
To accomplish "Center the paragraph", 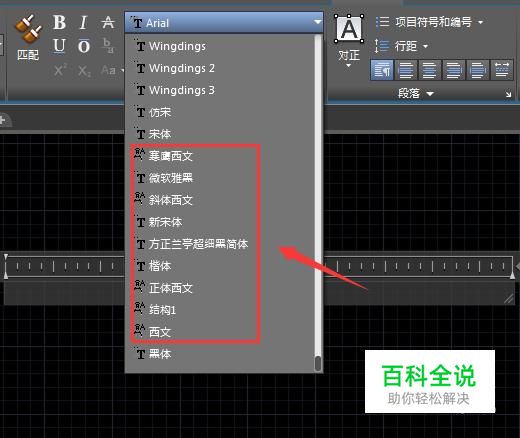I will tap(430, 70).
